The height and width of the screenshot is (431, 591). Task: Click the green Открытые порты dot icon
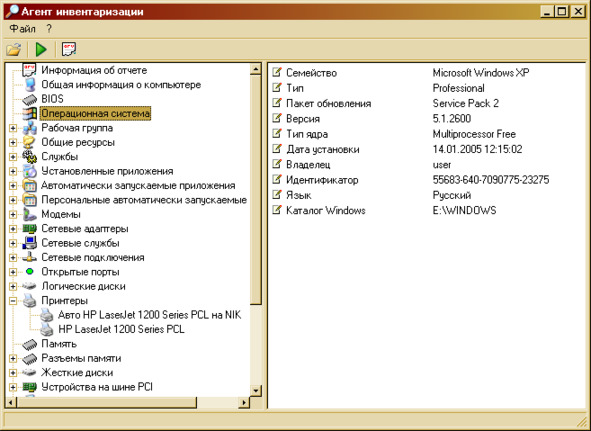pos(29,271)
